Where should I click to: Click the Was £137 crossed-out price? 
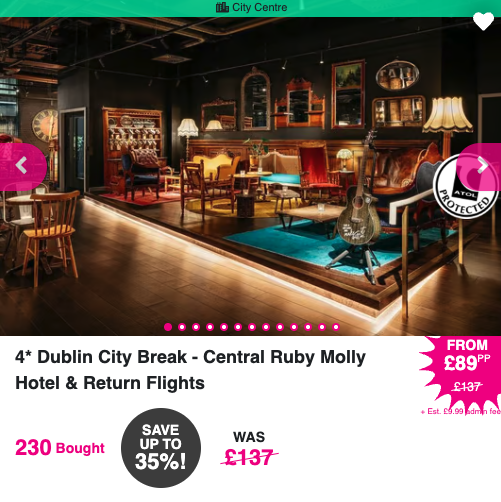(249, 449)
